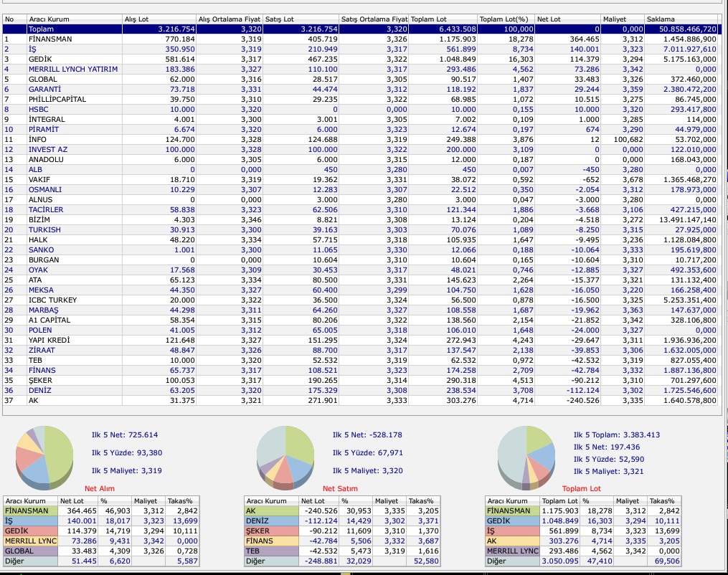The image size is (728, 575).
Task: Click the "Satış Ortalama Fiyat" column header
Action: [374, 19]
